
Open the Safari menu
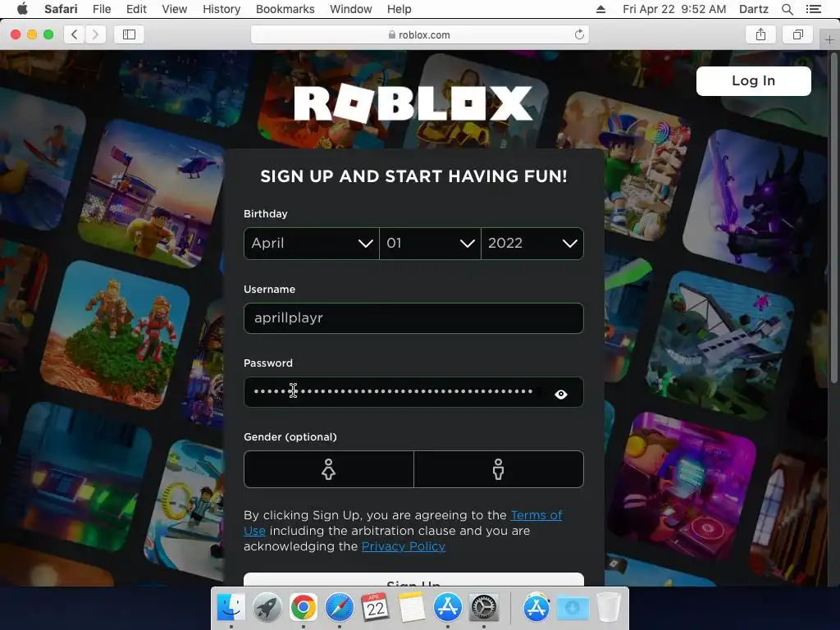(x=61, y=9)
